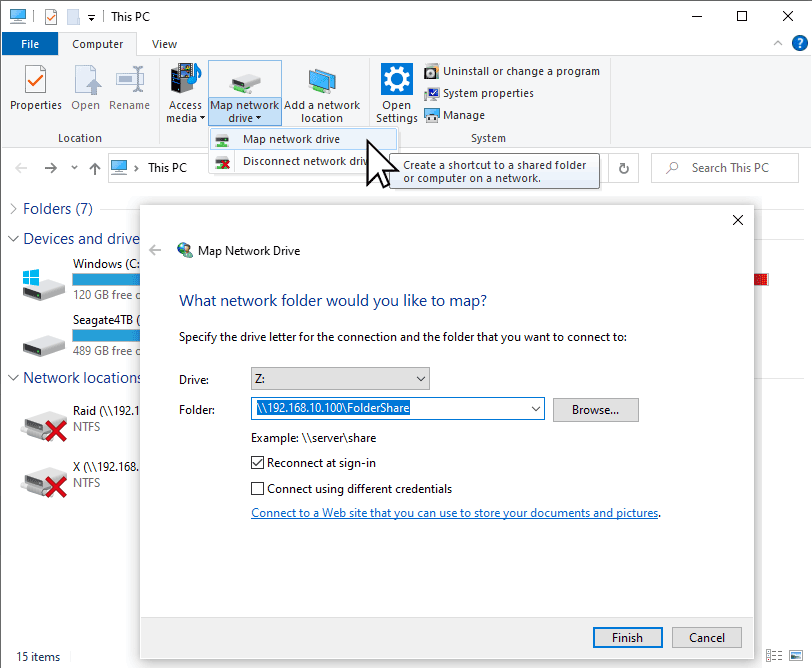The width and height of the screenshot is (812, 668).
Task: Click Uninstall or change a program
Action: [x=512, y=71]
